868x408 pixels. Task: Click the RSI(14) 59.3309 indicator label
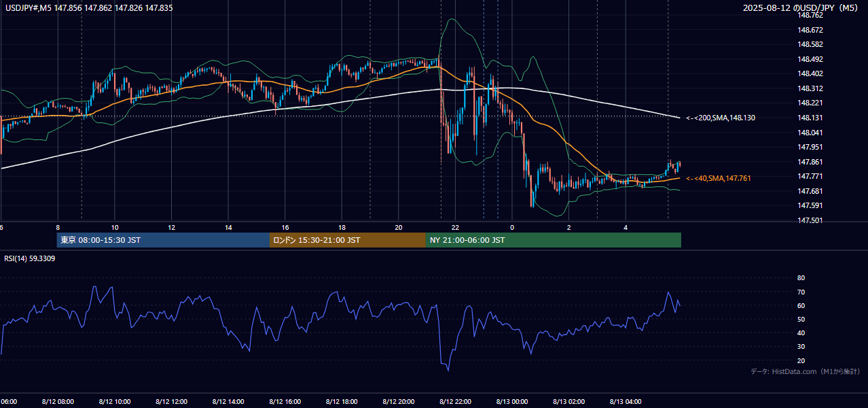tap(30, 258)
